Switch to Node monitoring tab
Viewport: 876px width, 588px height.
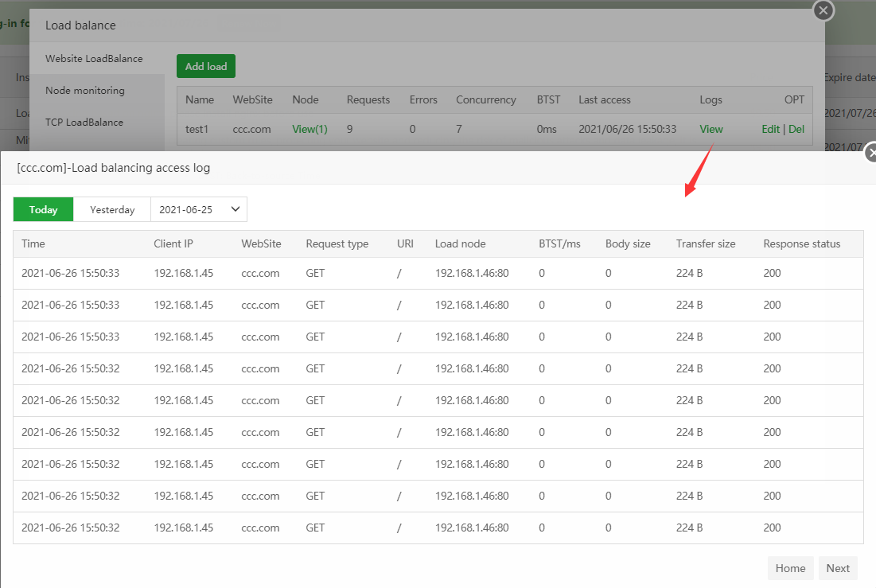85,91
